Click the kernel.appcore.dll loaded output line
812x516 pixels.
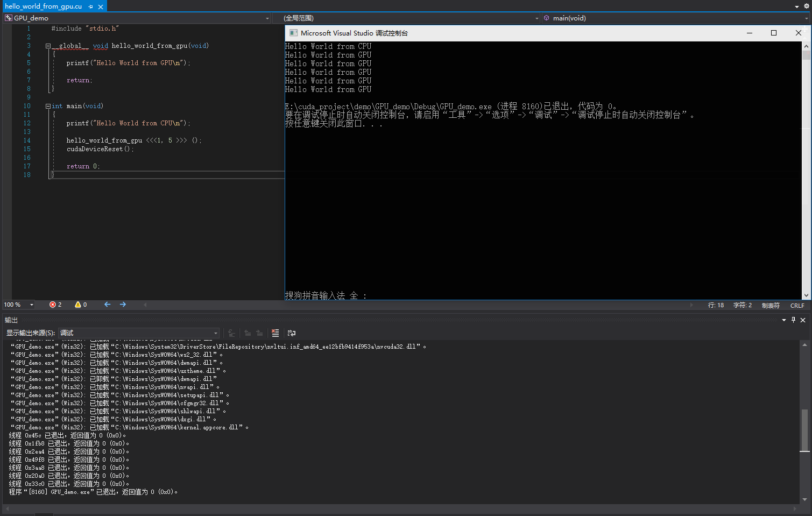[130, 427]
